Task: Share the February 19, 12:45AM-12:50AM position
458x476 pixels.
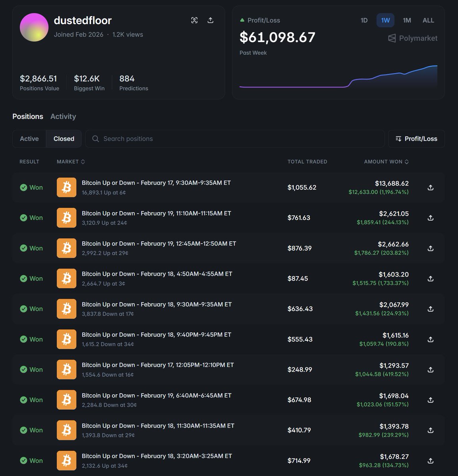Action: pyautogui.click(x=430, y=248)
